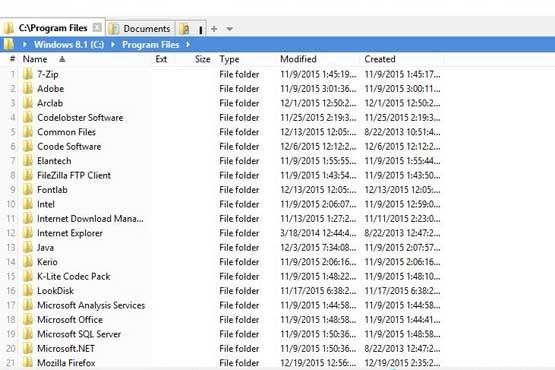
Task: Click the 7-Zip folder name
Action: tap(48, 74)
